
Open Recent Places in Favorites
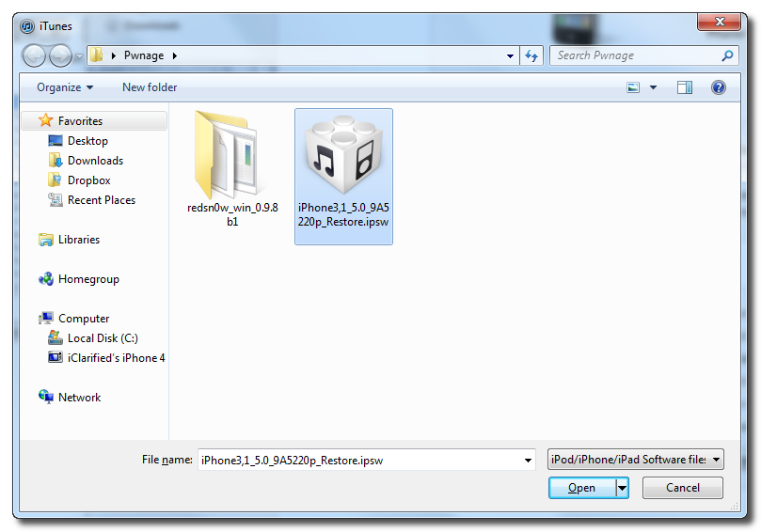(x=102, y=200)
